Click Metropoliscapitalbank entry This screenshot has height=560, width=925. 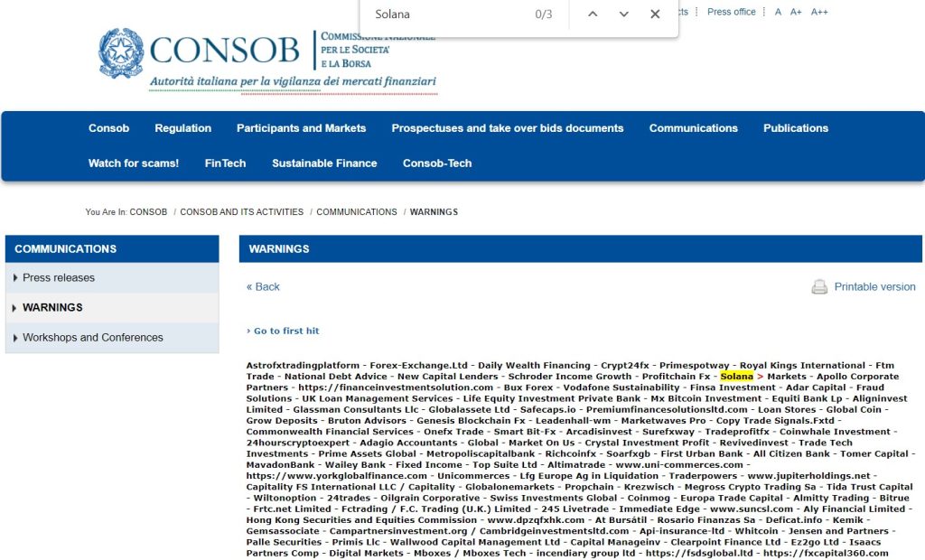(x=481, y=453)
